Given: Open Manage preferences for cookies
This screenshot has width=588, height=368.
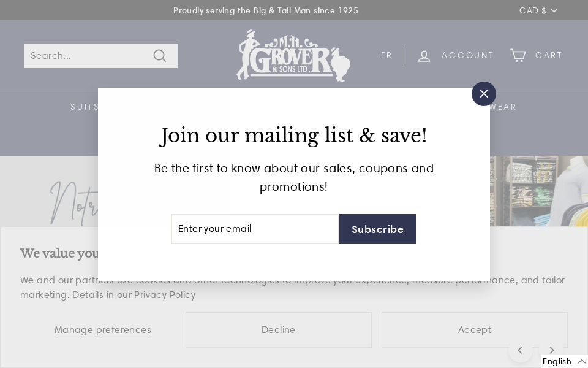Looking at the screenshot, I should [103, 330].
